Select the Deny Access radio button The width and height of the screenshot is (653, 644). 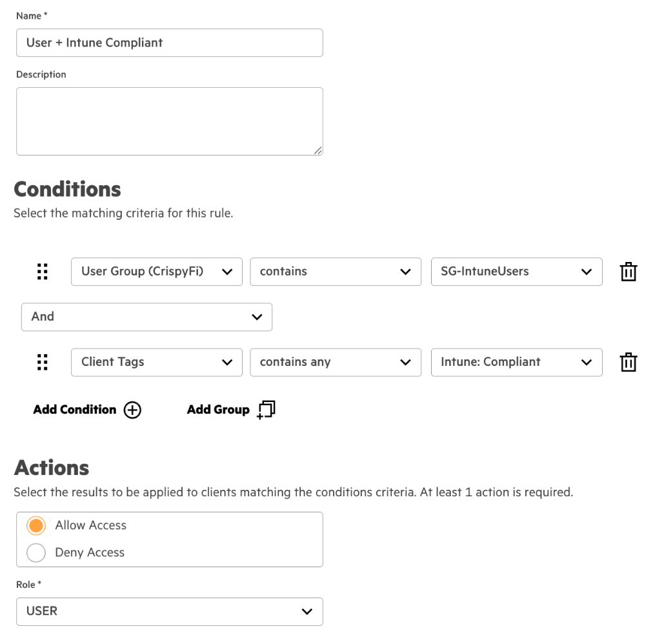pyautogui.click(x=36, y=552)
